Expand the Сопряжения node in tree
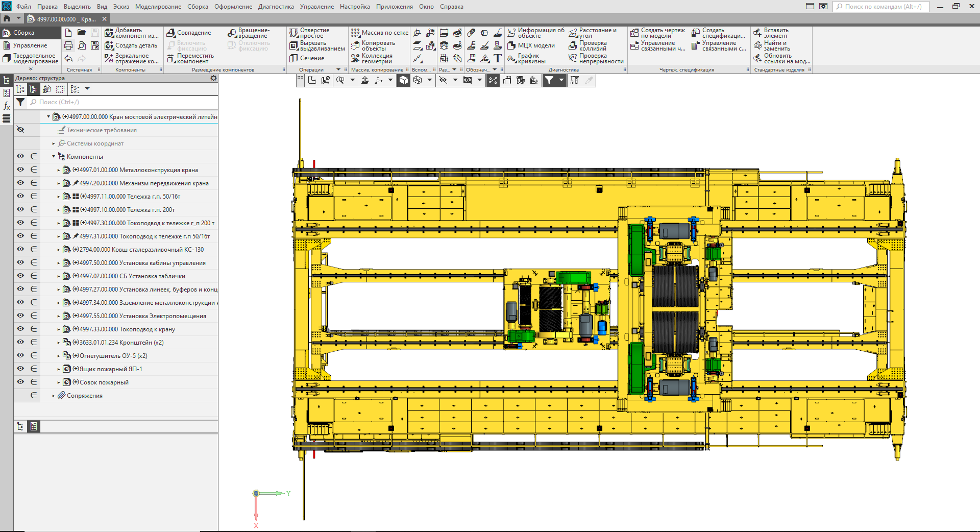Viewport: 980px width, 532px height. 54,396
